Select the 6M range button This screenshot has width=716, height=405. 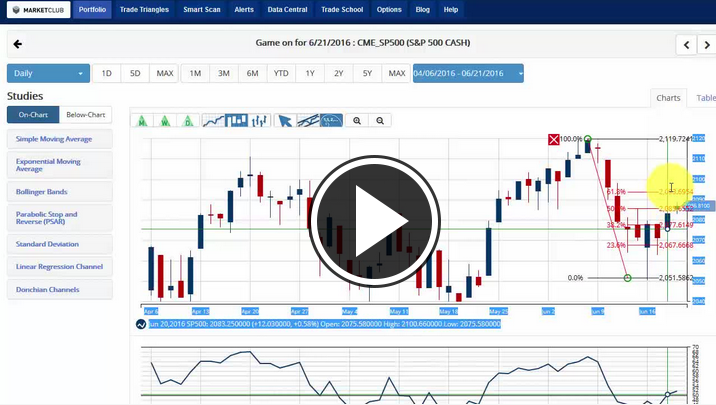point(253,74)
